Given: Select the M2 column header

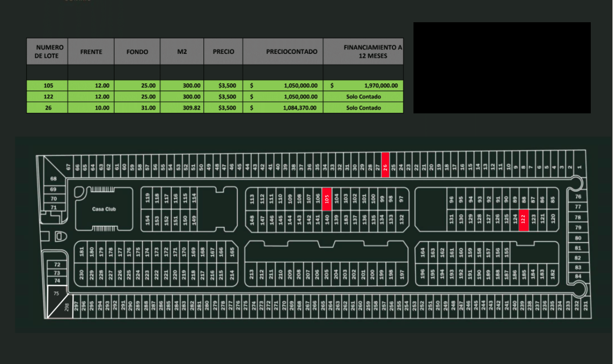Looking at the screenshot, I should [182, 52].
